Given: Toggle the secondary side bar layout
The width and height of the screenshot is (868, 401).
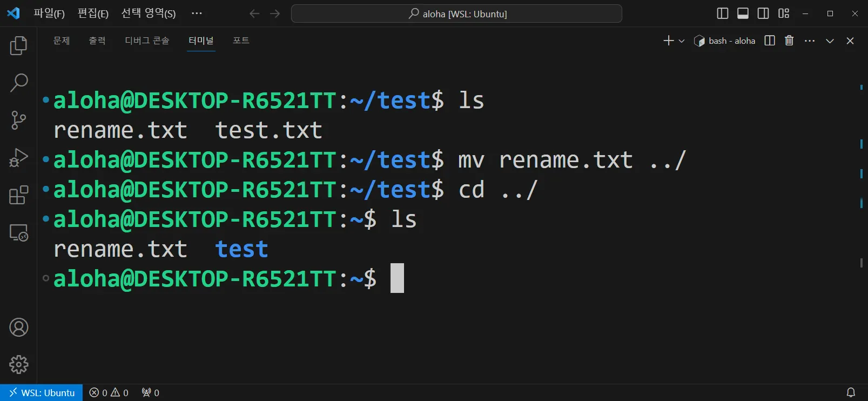Looking at the screenshot, I should (763, 14).
